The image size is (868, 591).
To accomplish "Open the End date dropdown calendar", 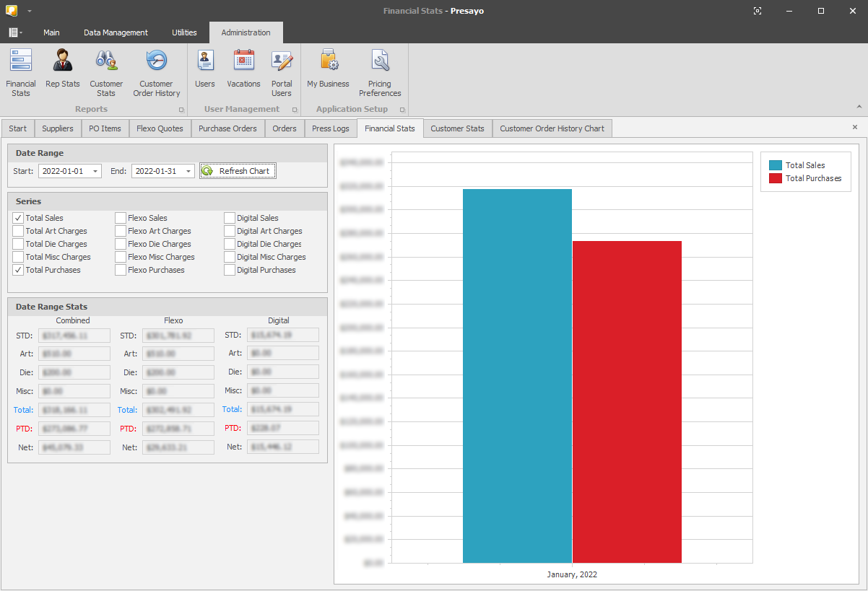I will [x=188, y=172].
